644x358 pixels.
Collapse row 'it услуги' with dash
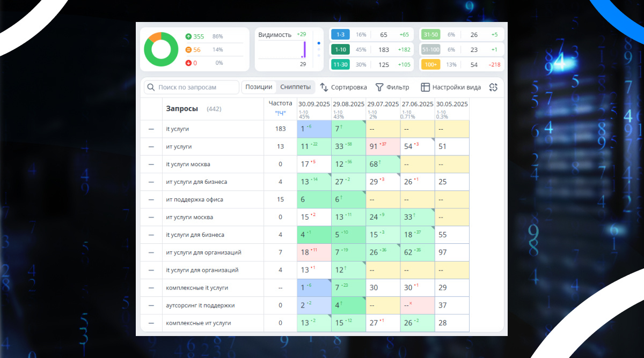coord(151,129)
